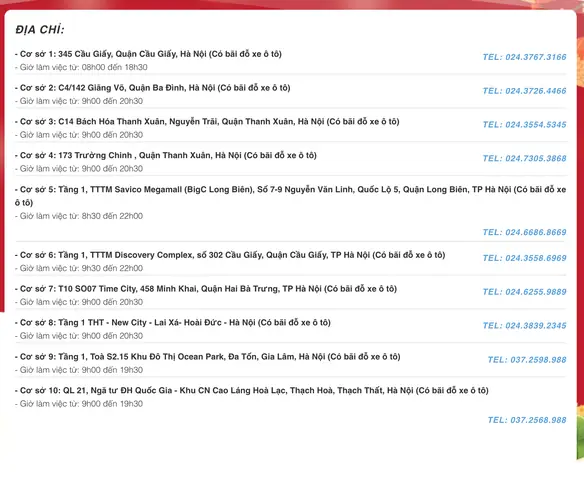
Task: Select the ĐỊA CHỈ heading
Action: pyautogui.click(x=40, y=29)
